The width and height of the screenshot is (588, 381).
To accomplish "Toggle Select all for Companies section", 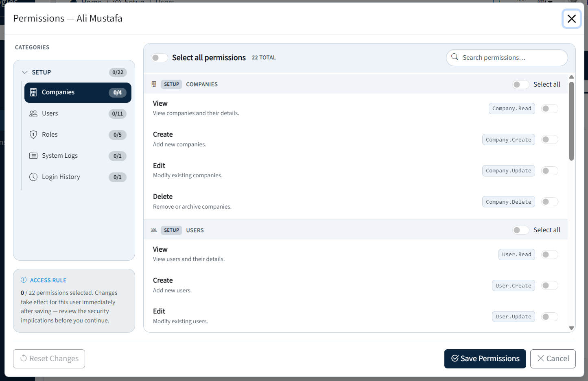I will point(520,85).
